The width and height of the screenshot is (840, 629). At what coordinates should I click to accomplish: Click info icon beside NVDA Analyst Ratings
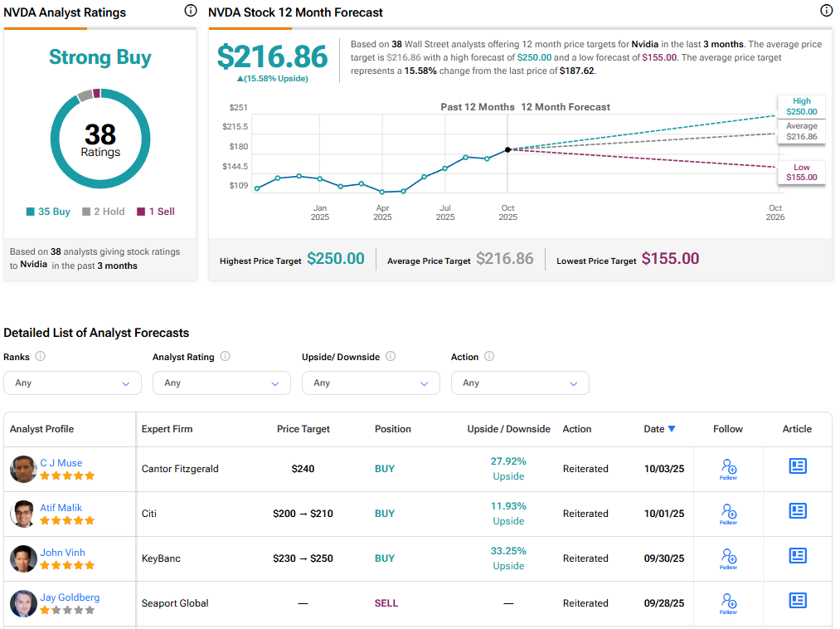(x=191, y=11)
